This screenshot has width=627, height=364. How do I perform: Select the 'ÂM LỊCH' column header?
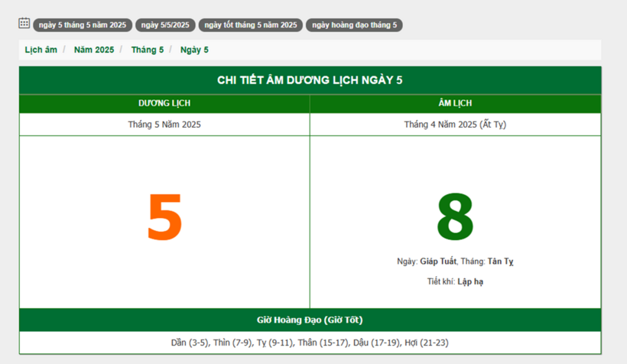tap(455, 103)
